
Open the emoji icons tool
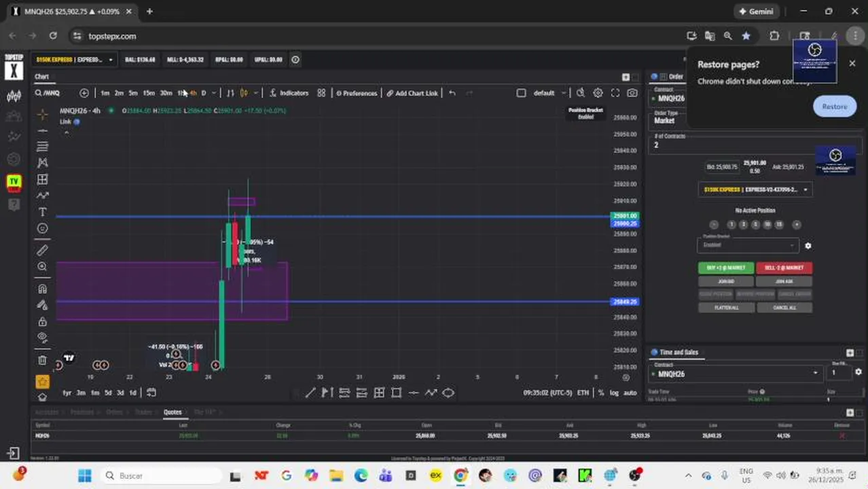(x=42, y=229)
